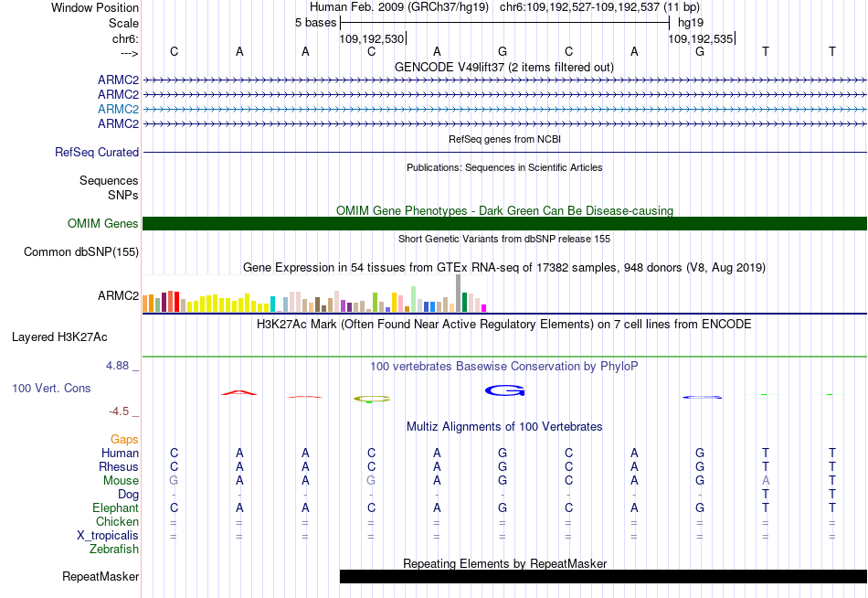Click the Dog species row label

128,495
